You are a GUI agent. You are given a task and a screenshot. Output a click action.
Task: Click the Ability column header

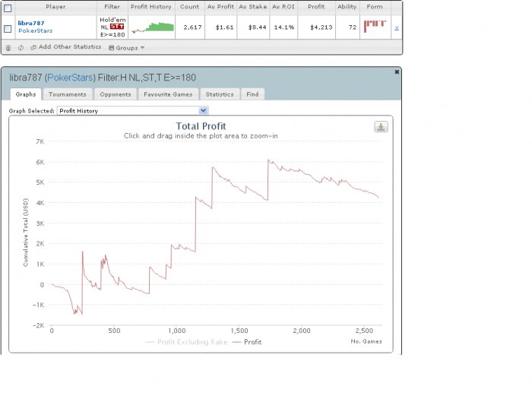(x=347, y=6)
